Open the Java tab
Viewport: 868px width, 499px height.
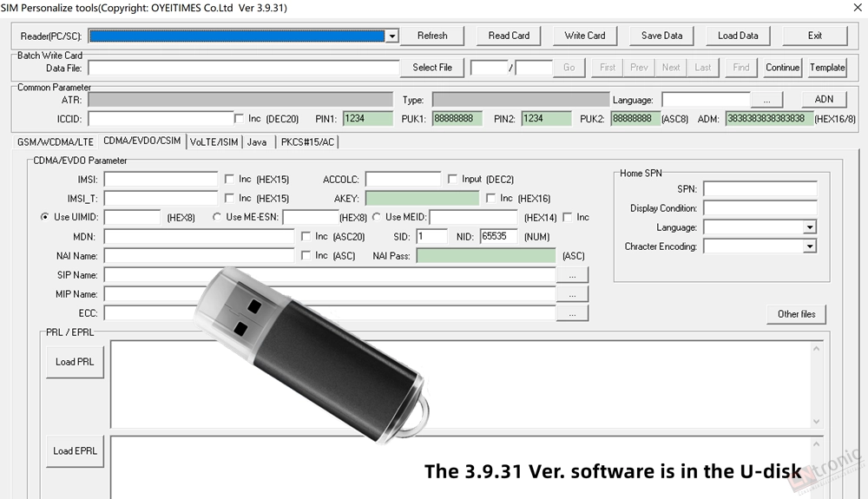pos(258,142)
